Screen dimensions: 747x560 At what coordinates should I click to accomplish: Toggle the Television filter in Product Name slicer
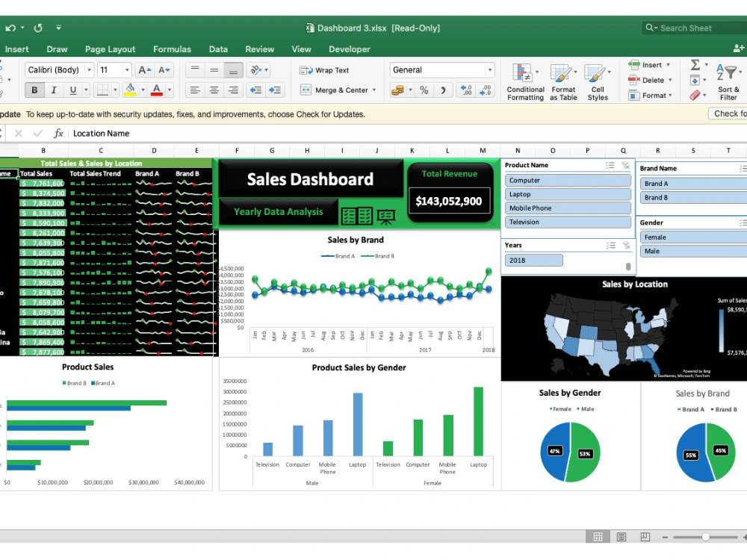click(x=568, y=222)
